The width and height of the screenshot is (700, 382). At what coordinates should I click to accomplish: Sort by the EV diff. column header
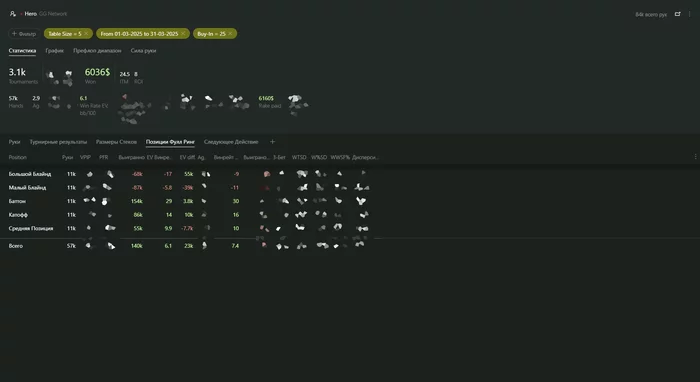pos(188,157)
